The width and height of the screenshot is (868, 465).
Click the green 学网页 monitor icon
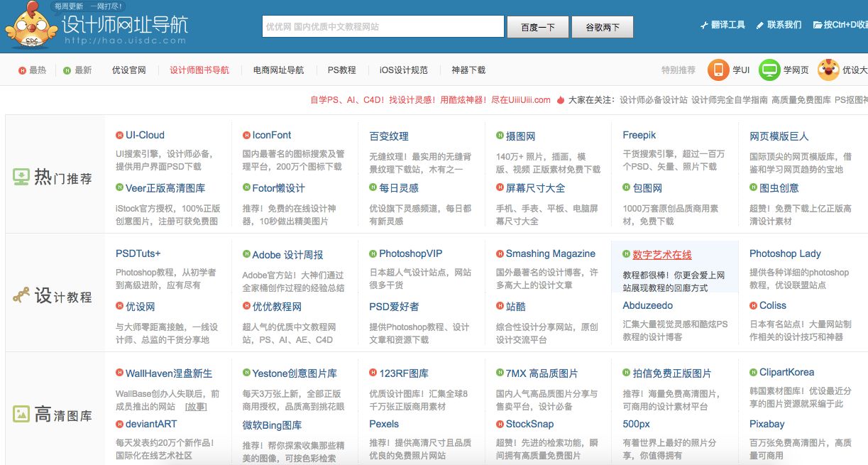[x=769, y=70]
